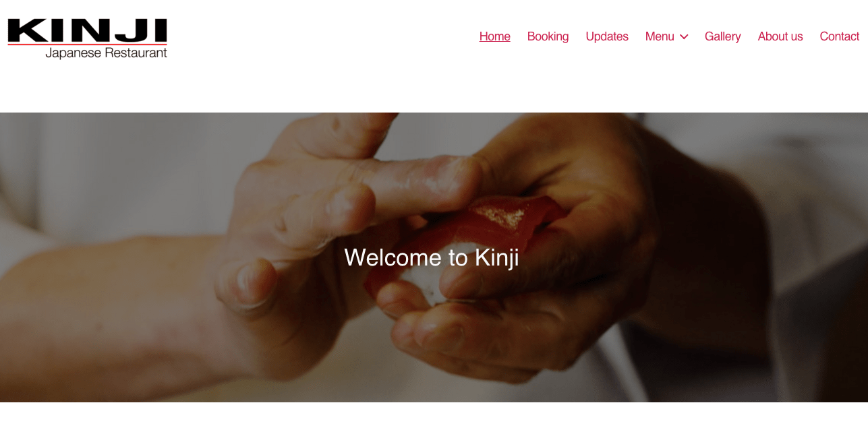Select the Menu navigation item
Screen dimensions: 868x434
coord(660,36)
